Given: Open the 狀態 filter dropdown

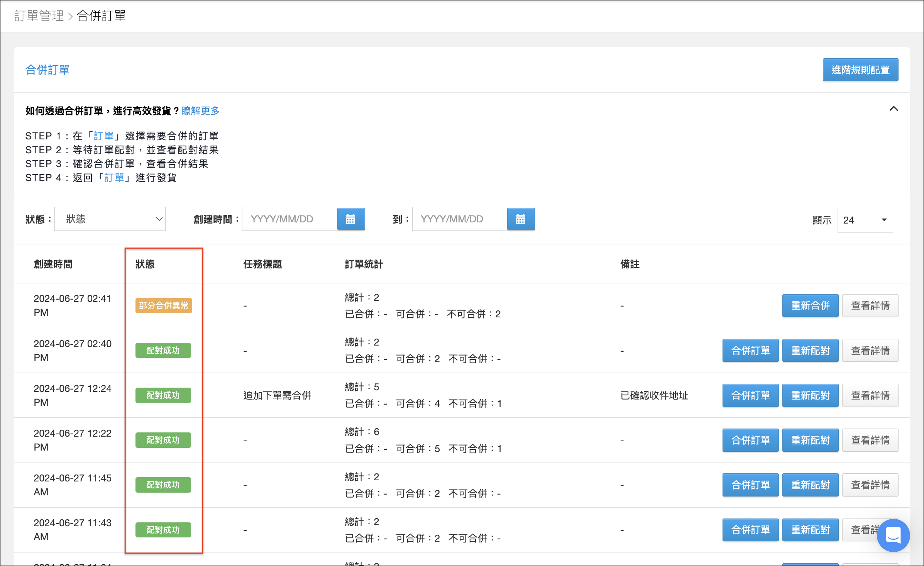Looking at the screenshot, I should point(110,219).
